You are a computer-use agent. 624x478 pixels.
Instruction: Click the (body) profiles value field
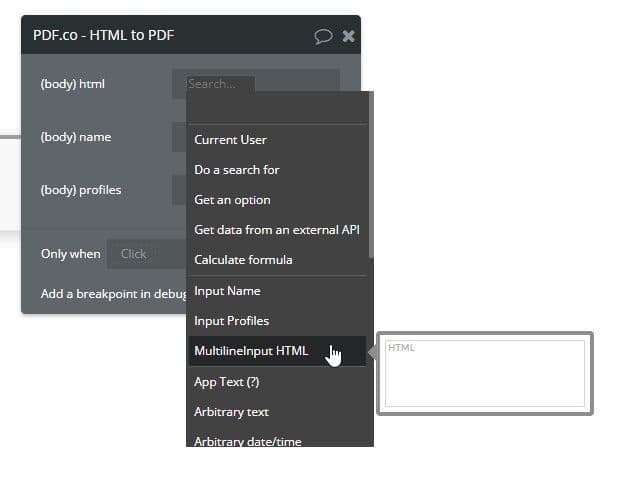coord(179,190)
